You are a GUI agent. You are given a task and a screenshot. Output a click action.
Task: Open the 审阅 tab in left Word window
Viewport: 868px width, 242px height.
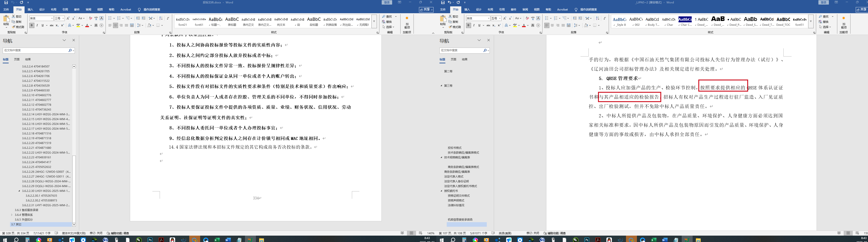tap(88, 9)
